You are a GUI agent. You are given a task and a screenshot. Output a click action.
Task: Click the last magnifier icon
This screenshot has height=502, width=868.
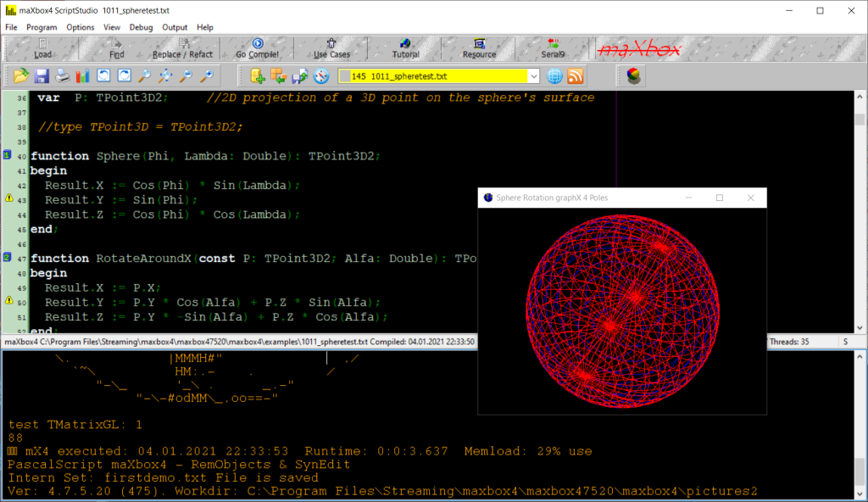pyautogui.click(x=207, y=76)
